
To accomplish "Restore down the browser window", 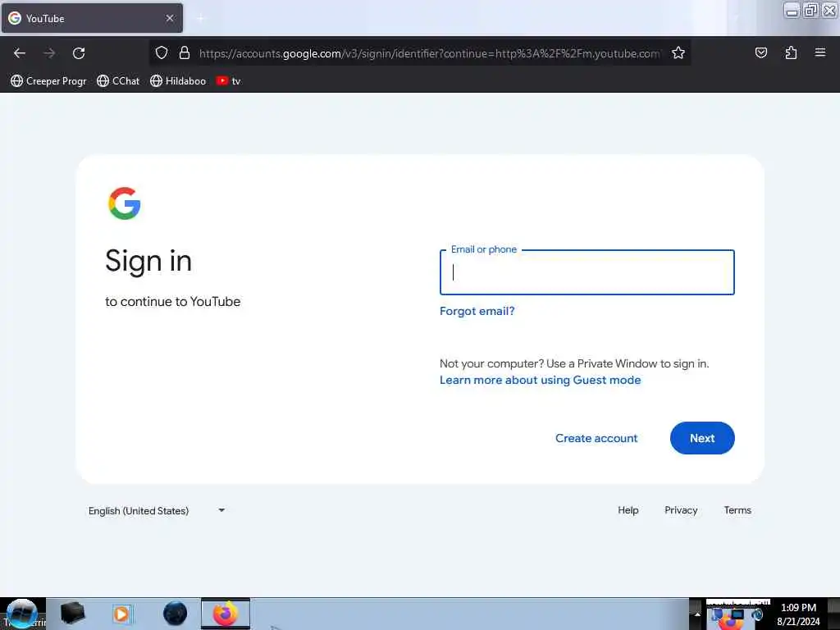I will pyautogui.click(x=810, y=10).
